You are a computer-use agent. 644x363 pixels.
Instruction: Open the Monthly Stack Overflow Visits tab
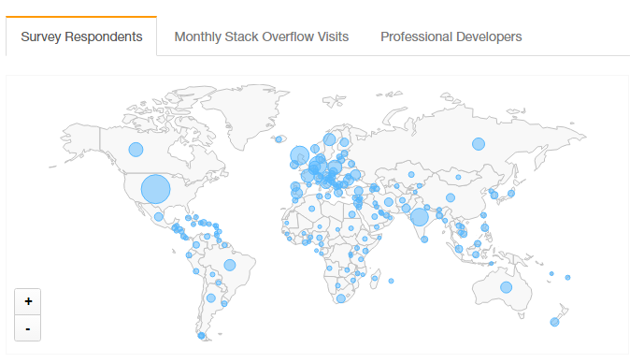pos(261,36)
